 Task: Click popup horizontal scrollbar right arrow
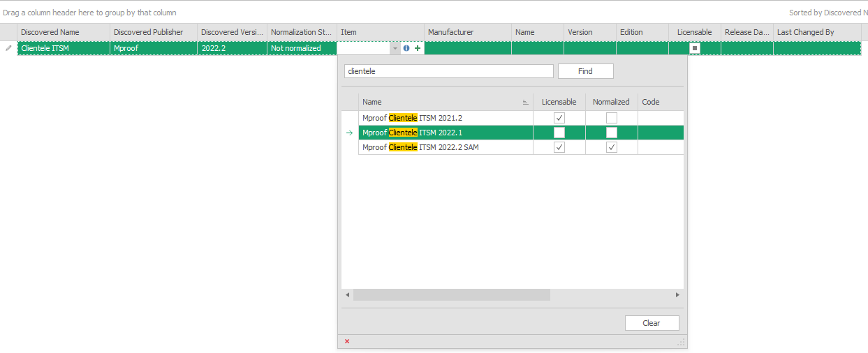tap(677, 295)
